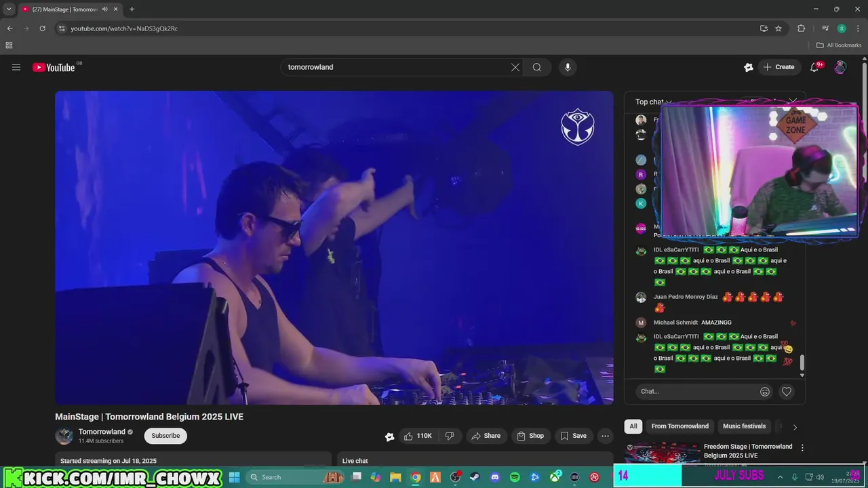Expand the Top chat mode dropdown
The height and width of the screenshot is (488, 868).
[x=653, y=102]
